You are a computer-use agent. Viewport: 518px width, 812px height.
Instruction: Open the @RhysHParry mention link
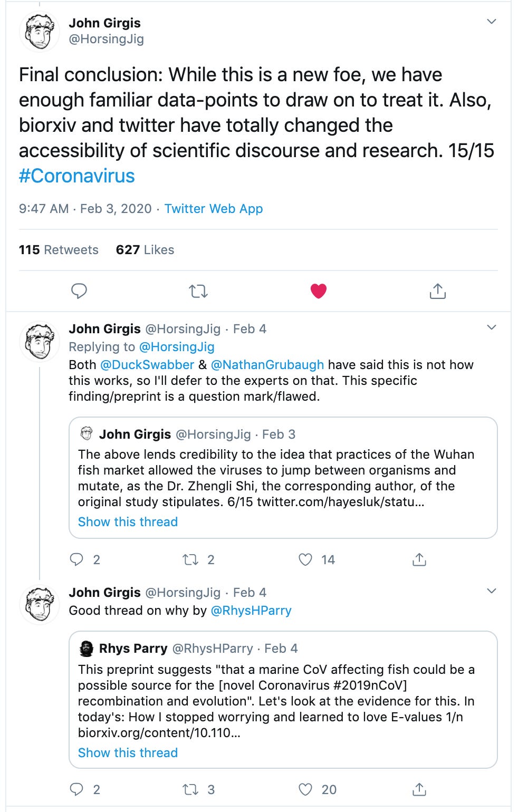coord(251,611)
